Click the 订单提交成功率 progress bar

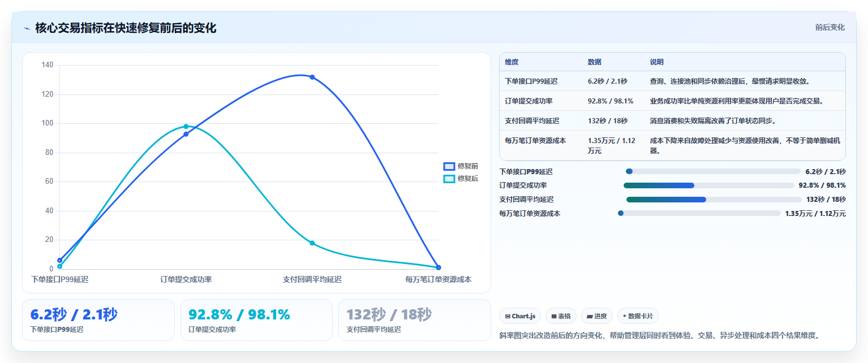point(708,185)
